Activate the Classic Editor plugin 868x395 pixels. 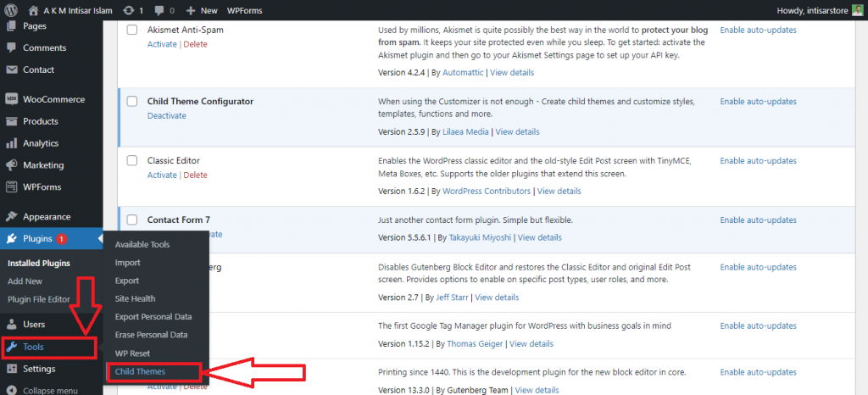(162, 175)
